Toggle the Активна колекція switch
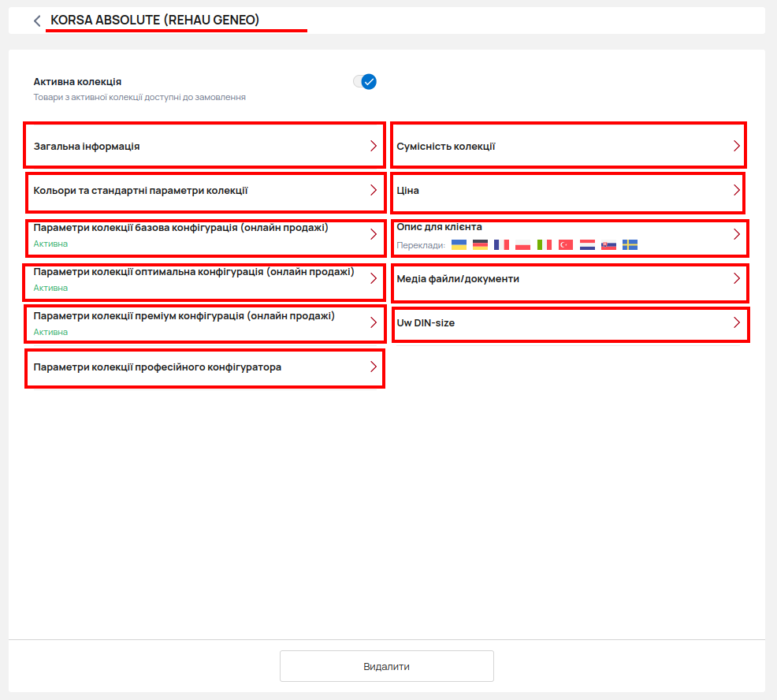 pos(365,82)
